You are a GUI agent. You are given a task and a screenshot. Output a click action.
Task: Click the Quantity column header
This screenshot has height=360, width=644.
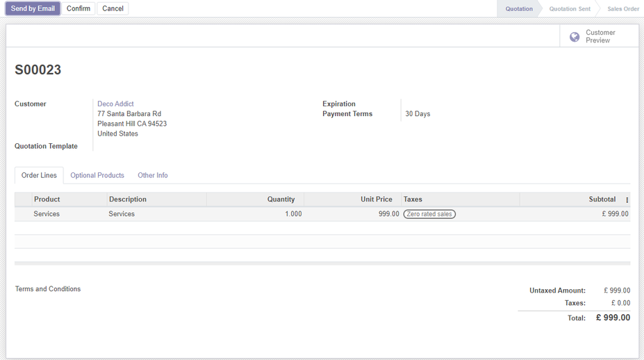(281, 199)
